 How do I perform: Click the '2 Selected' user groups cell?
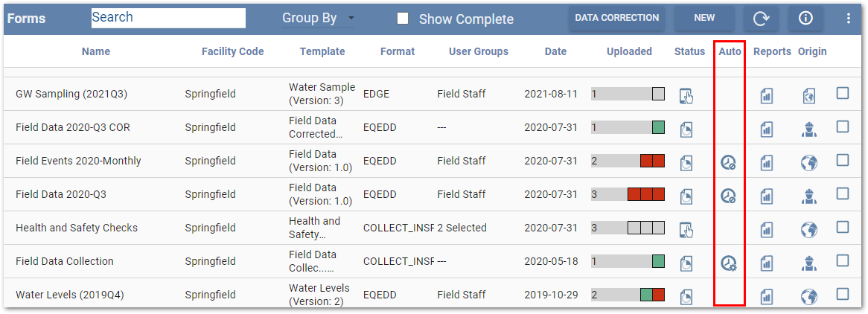click(462, 228)
